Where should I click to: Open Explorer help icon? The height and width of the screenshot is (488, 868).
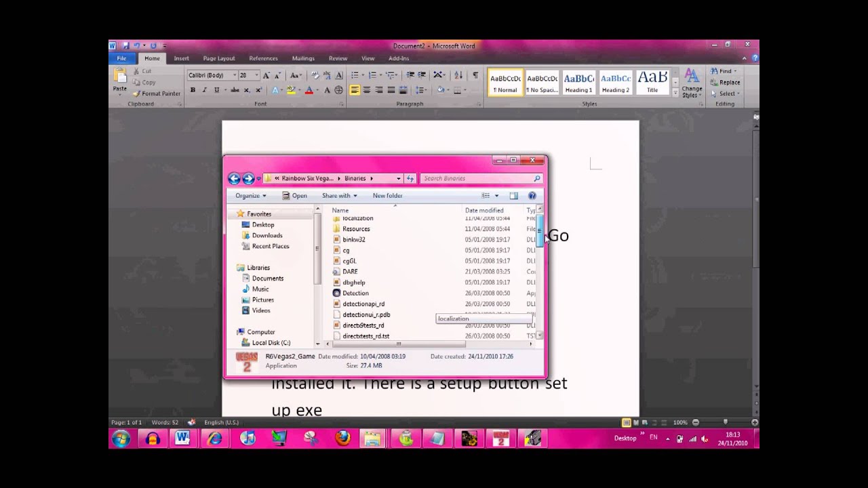(x=532, y=196)
